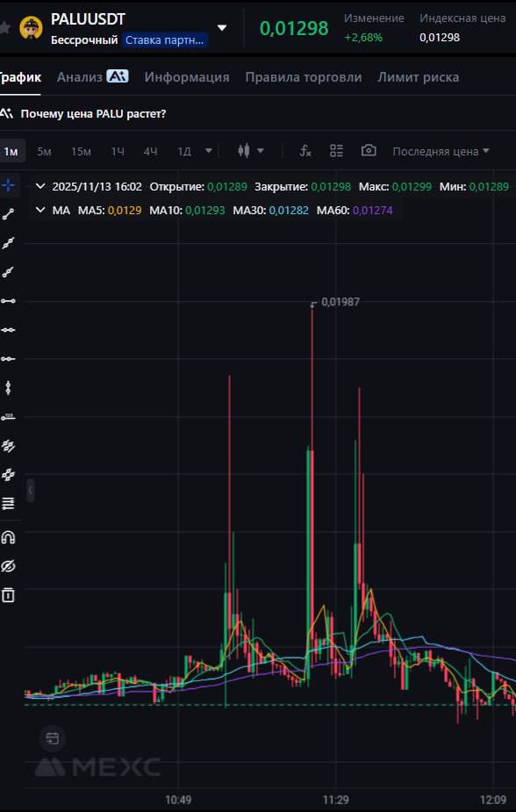516x812 pixels.
Task: Open the indicators fx menu
Action: pyautogui.click(x=306, y=151)
